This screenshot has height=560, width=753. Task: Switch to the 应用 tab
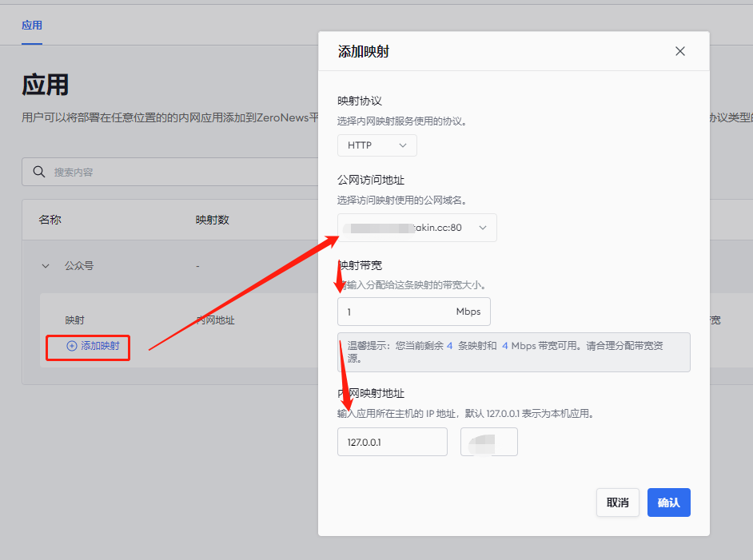coord(32,26)
